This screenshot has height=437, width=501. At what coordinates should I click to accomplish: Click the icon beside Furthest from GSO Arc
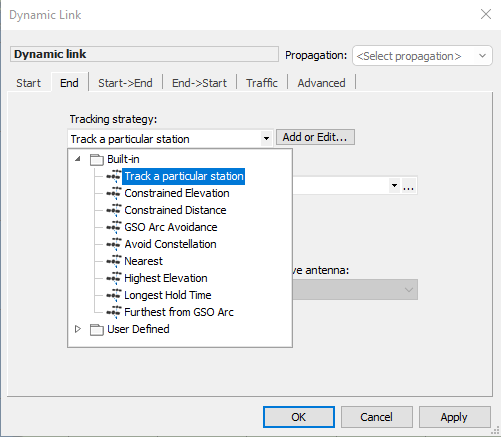(114, 312)
